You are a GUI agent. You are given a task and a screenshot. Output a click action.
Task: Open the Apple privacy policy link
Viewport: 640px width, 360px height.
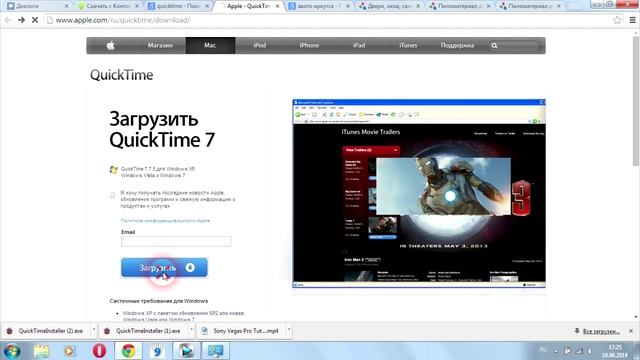pos(165,220)
